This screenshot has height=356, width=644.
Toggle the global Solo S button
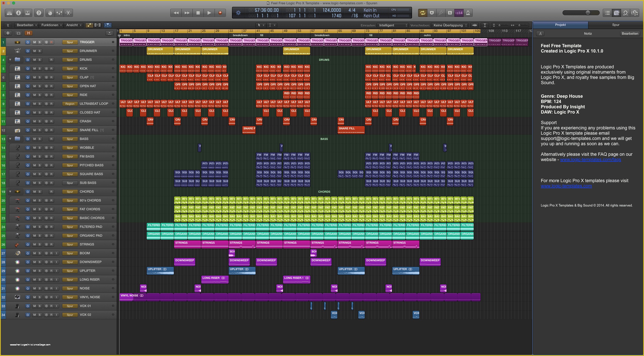(450, 13)
